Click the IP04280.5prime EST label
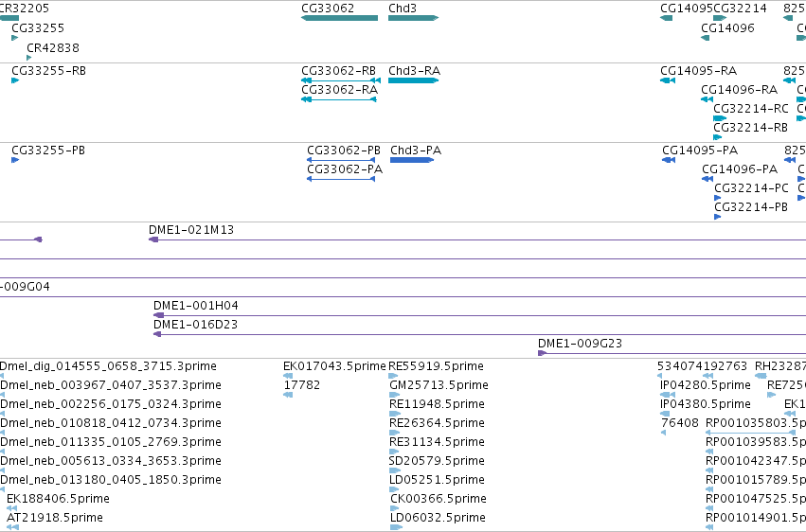806x532 pixels. (x=706, y=385)
